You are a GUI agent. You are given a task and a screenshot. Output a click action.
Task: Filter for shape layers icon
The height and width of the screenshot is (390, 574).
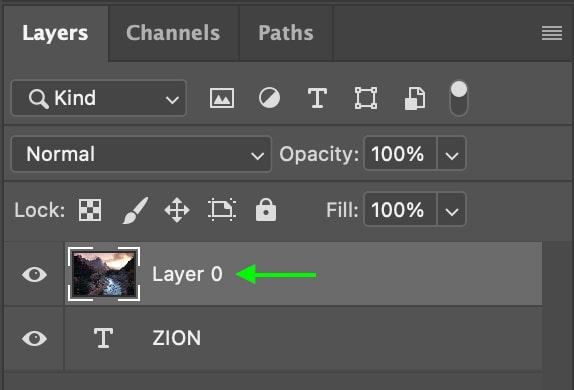point(366,98)
